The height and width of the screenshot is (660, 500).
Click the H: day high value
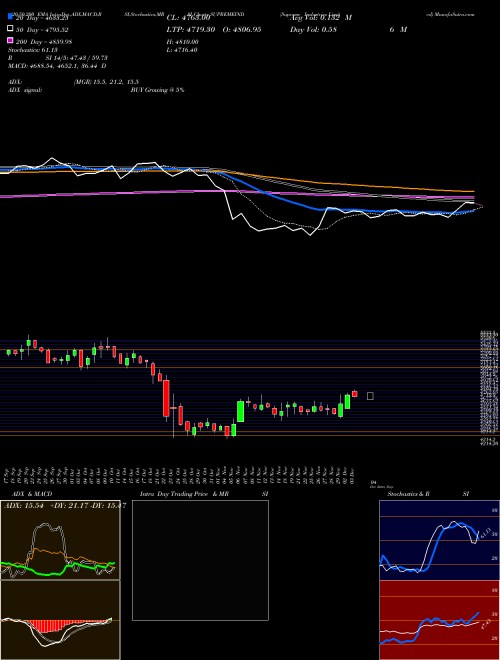point(183,42)
